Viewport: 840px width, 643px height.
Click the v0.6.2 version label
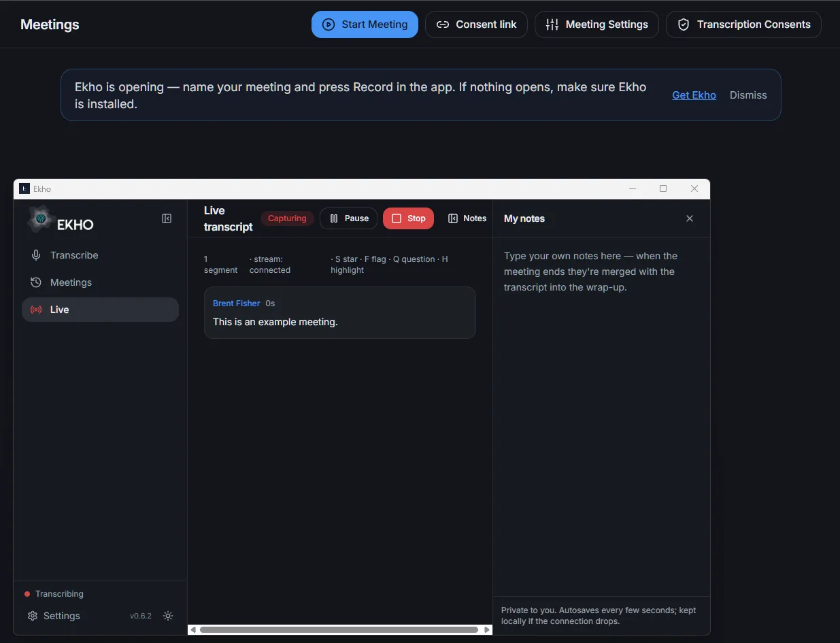coord(141,616)
